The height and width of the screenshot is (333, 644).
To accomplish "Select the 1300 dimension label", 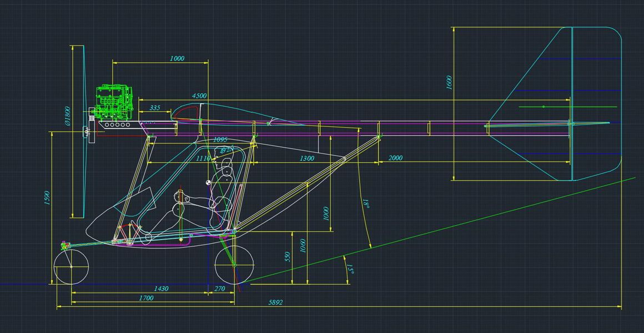I will coord(306,158).
